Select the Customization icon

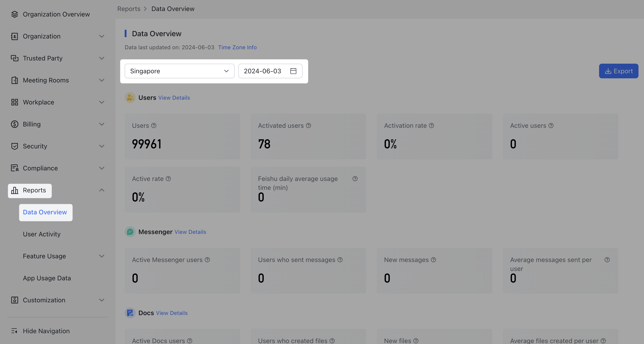[x=15, y=300]
